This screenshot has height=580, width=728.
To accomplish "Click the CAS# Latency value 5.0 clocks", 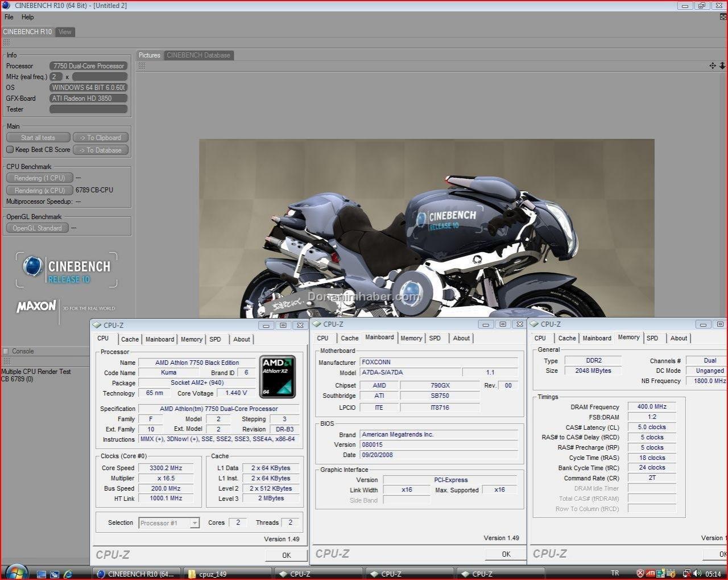I will pyautogui.click(x=652, y=427).
